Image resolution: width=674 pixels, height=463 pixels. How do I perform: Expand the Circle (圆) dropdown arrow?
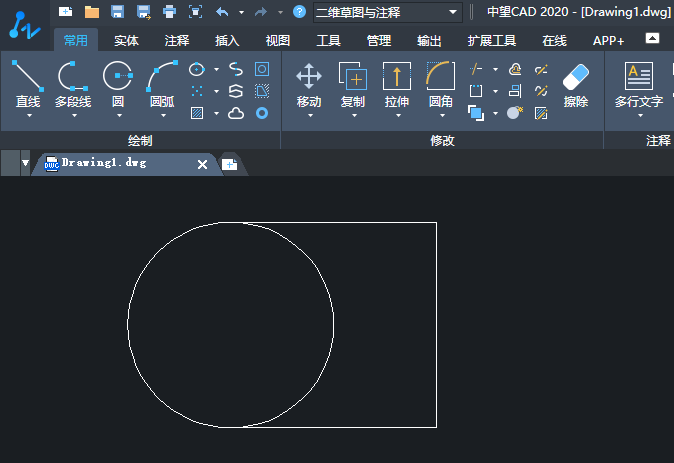[119, 116]
